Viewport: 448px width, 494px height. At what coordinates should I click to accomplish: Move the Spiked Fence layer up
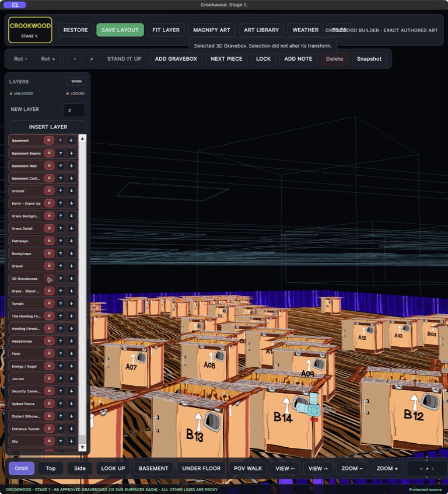pos(61,403)
